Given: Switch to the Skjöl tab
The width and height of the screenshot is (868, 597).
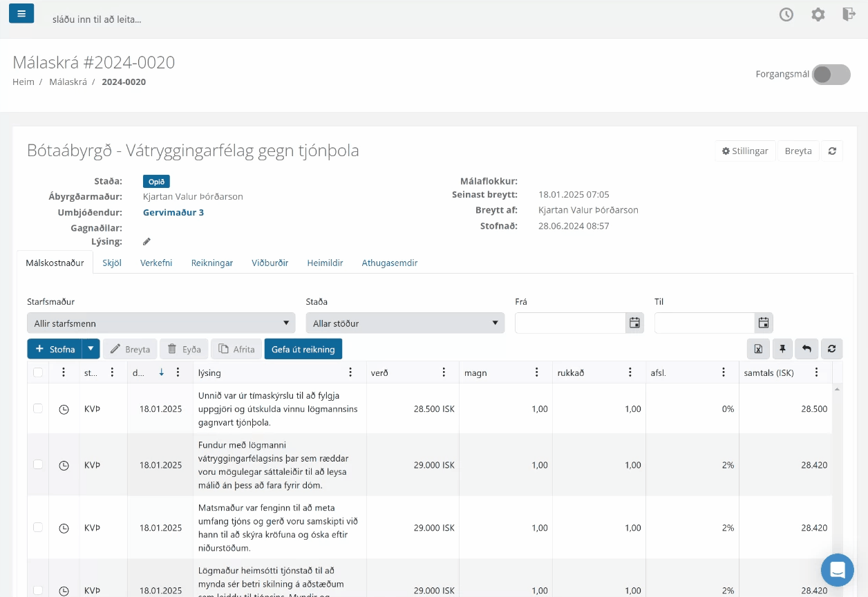Looking at the screenshot, I should pyautogui.click(x=112, y=263).
